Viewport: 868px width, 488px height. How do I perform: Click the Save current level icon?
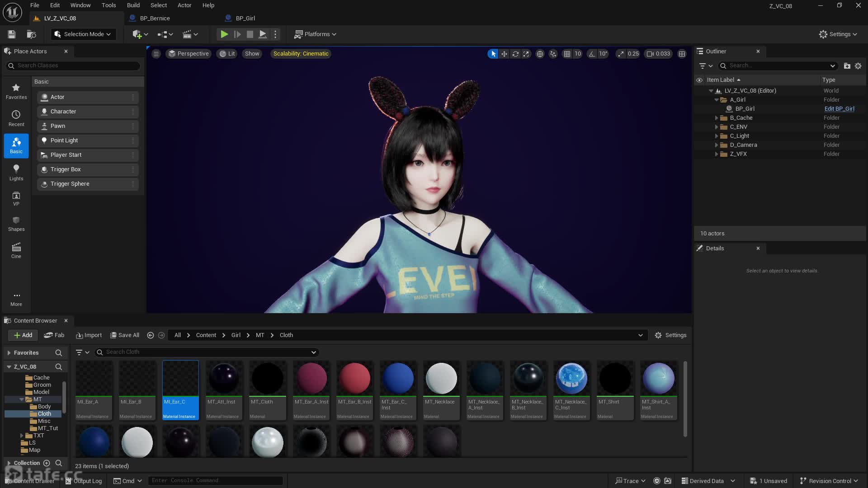12,34
